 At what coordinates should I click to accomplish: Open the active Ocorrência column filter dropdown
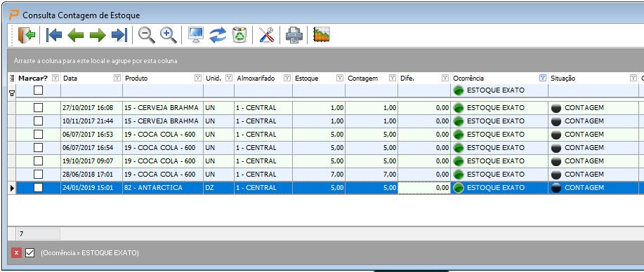tap(543, 78)
